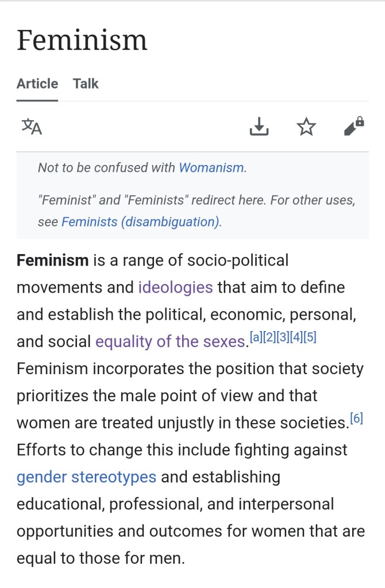This screenshot has height=588, width=385.
Task: Click the bold Feminism word in paragraph
Action: [52, 260]
